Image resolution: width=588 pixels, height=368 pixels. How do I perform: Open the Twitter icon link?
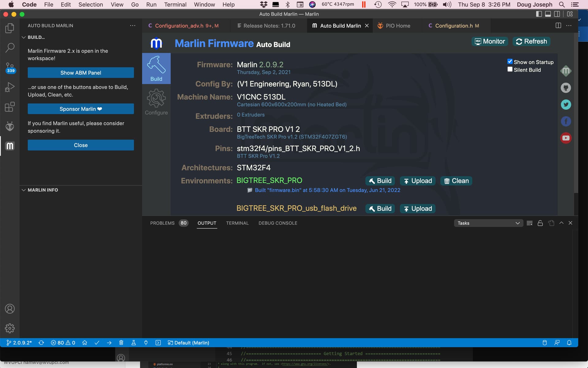coord(566,105)
